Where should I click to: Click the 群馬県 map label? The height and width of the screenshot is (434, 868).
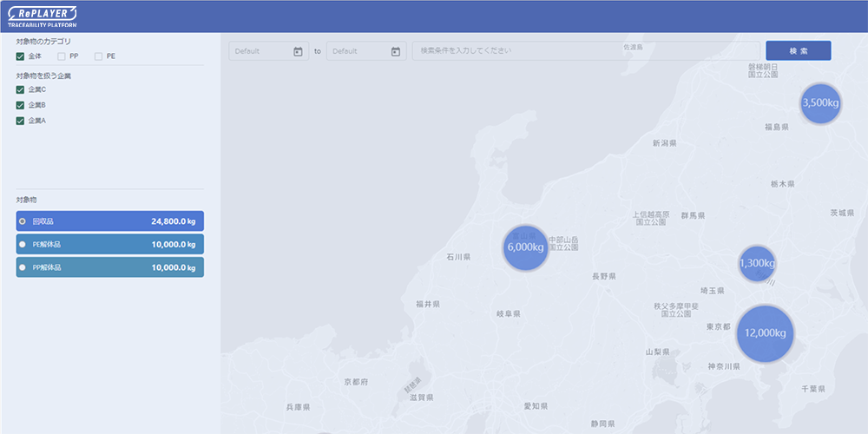tap(693, 216)
